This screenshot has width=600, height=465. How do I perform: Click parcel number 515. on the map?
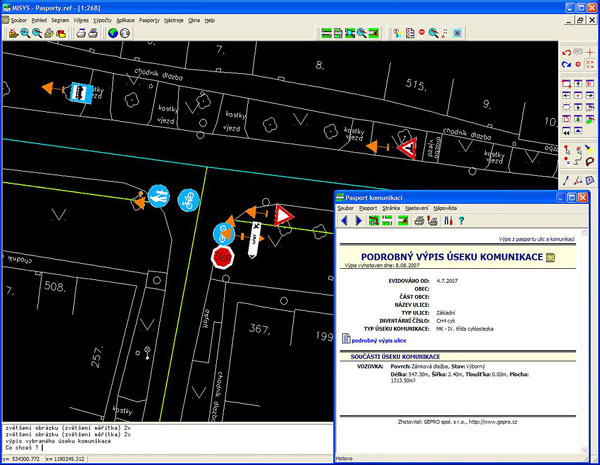[416, 84]
